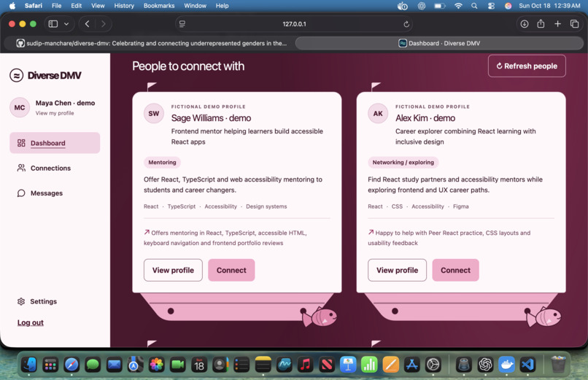Screen dimensions: 588x380
Task: Click the Settings gear icon in sidebar
Action: [21, 301]
